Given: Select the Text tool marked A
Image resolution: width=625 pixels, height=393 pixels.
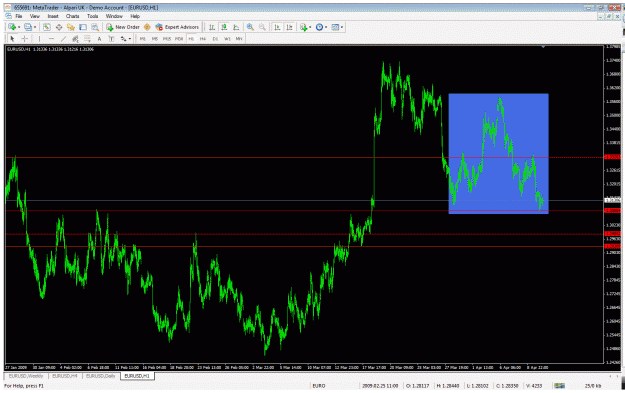Looking at the screenshot, I should click(x=99, y=39).
